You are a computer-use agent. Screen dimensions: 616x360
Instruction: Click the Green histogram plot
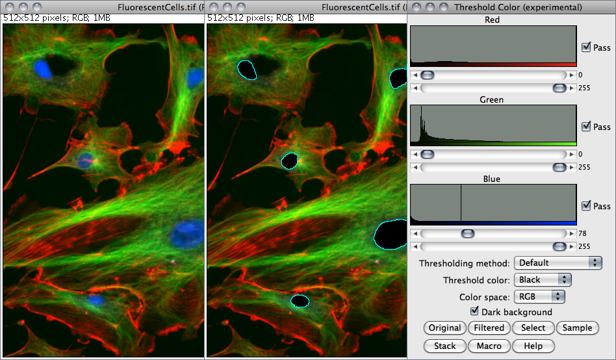click(x=493, y=125)
